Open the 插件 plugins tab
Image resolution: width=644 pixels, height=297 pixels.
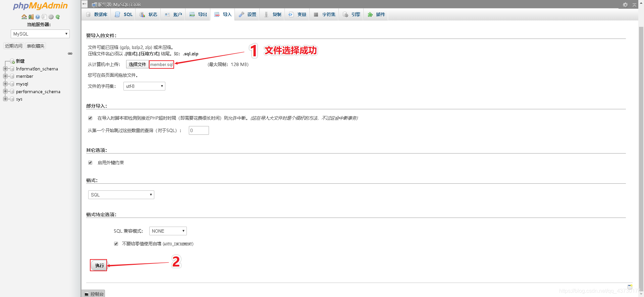tap(376, 14)
